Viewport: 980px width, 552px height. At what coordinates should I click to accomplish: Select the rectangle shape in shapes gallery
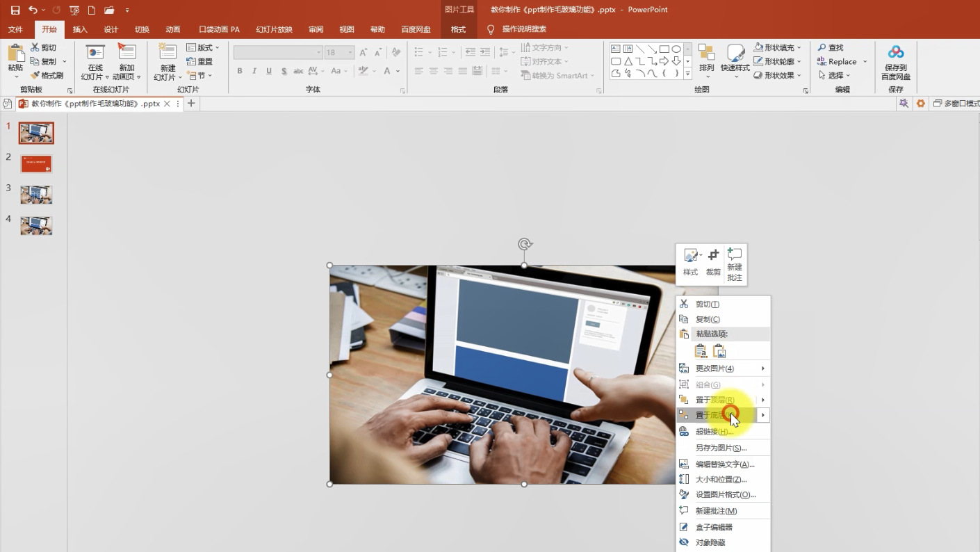[664, 49]
